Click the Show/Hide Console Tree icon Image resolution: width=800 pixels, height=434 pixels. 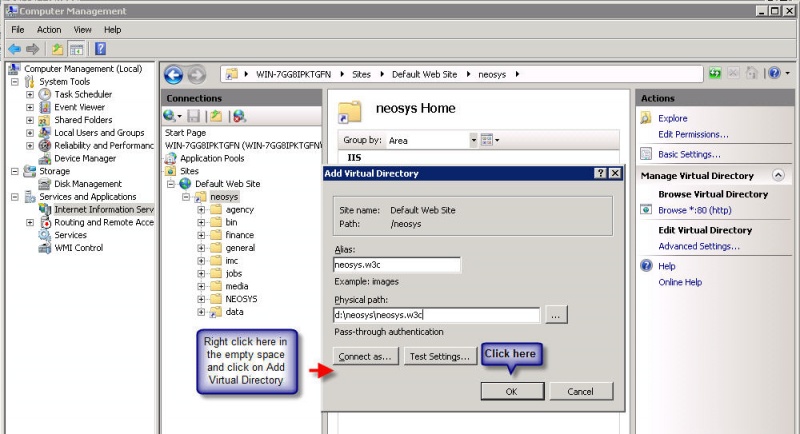77,49
